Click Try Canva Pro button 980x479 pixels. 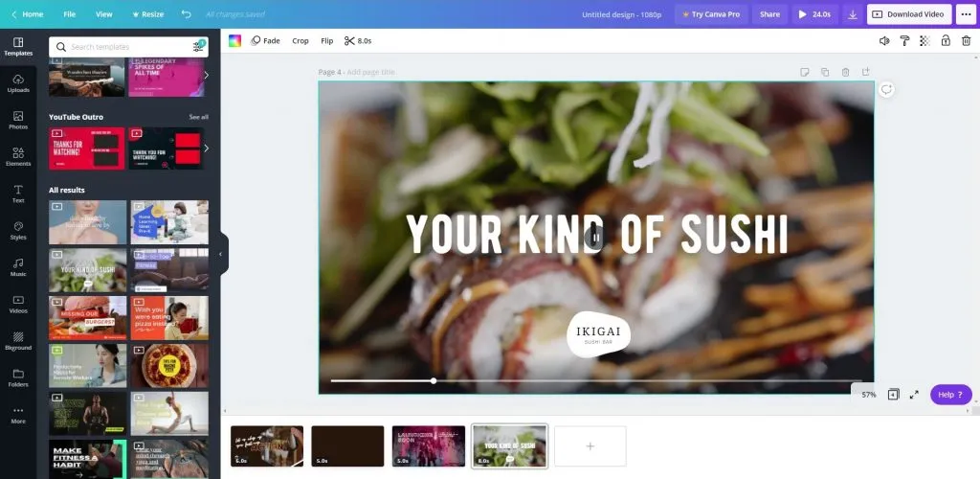coord(711,13)
